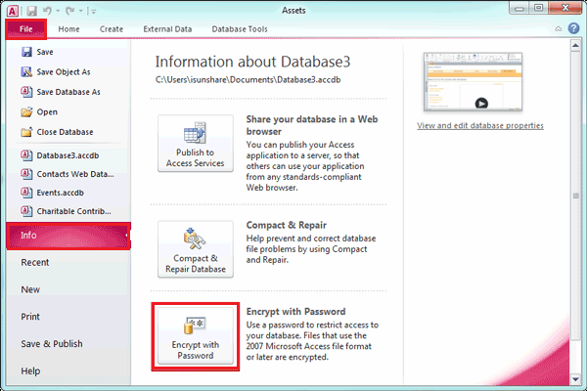Click the Undo arrow in Quick Access Toolbar
588x391 pixels.
coord(47,11)
